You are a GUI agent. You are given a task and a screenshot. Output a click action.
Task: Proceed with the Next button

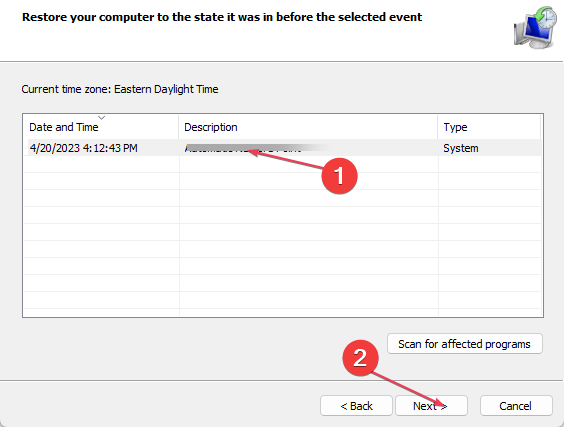pos(431,406)
